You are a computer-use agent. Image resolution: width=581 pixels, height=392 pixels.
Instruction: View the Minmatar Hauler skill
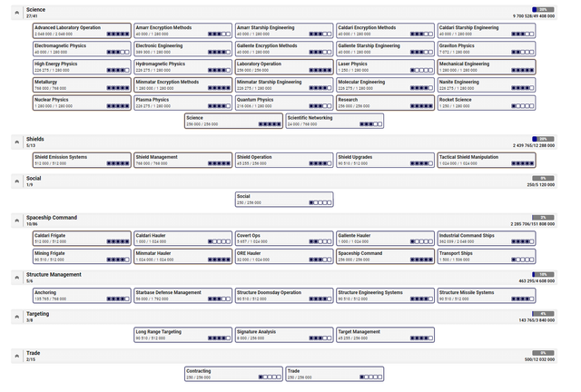tap(183, 257)
